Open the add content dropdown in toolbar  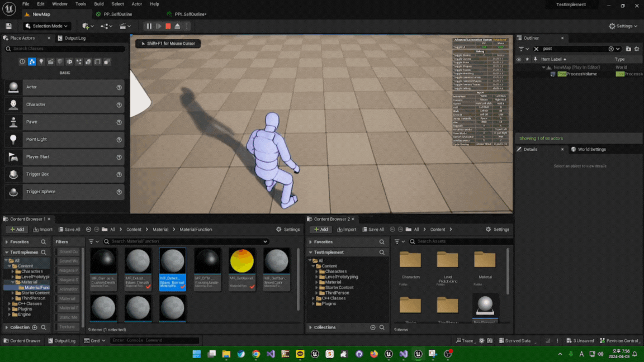click(x=88, y=26)
